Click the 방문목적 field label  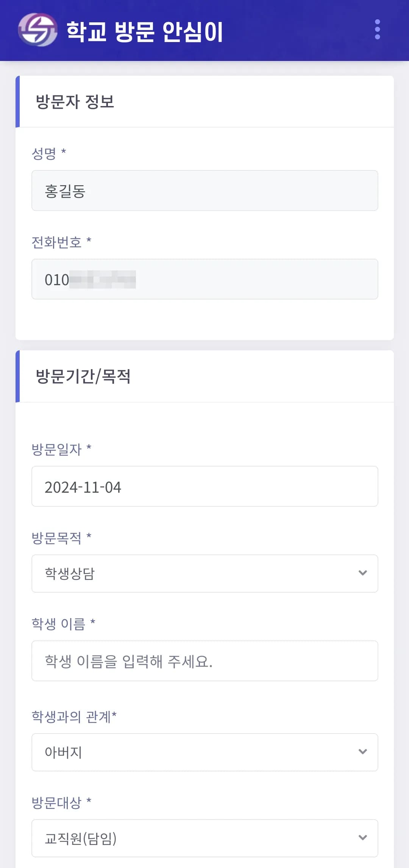tap(56, 538)
